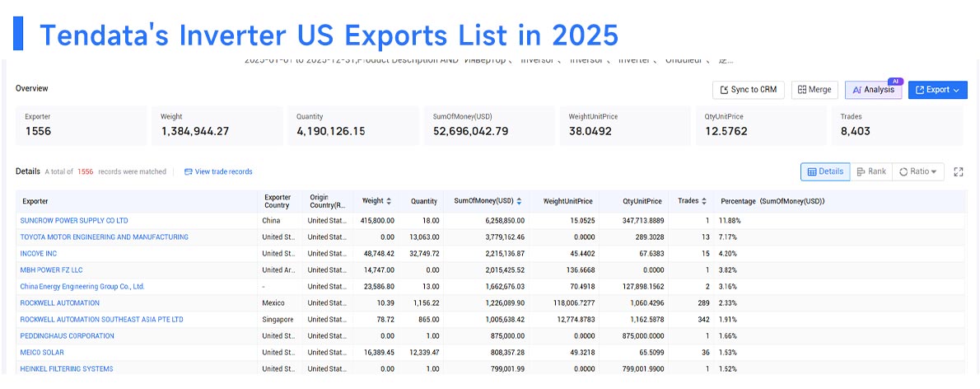
Task: Open MEICO SOLAR exporter link
Action: tap(42, 353)
